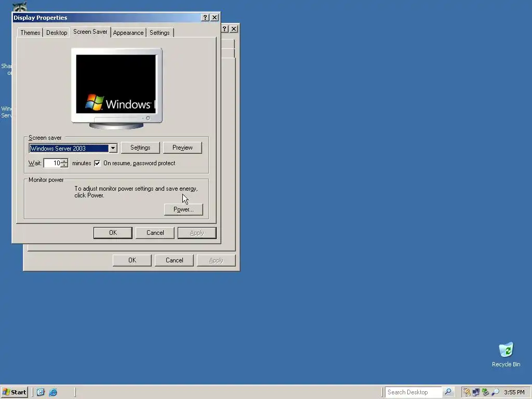Click the Show Desktop Quick Launch icon
532x399 pixels.
coord(41,392)
